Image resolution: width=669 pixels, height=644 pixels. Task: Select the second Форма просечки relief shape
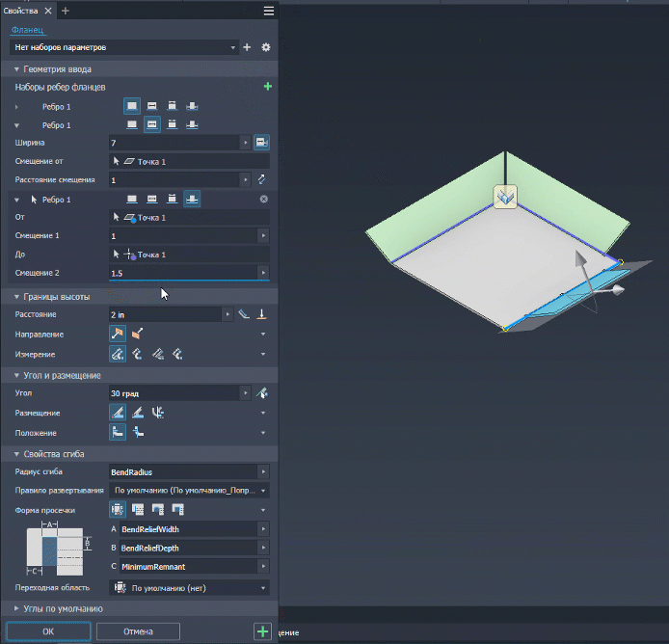pyautogui.click(x=138, y=509)
